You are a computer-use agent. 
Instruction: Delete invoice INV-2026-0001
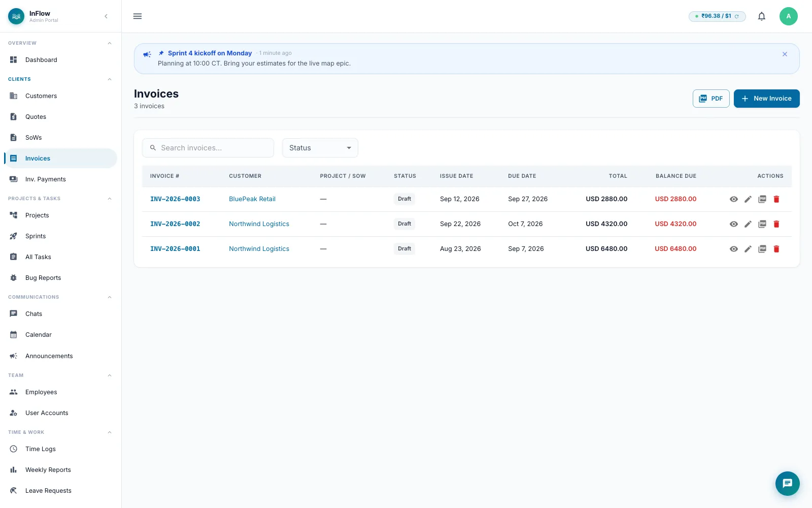pos(776,249)
